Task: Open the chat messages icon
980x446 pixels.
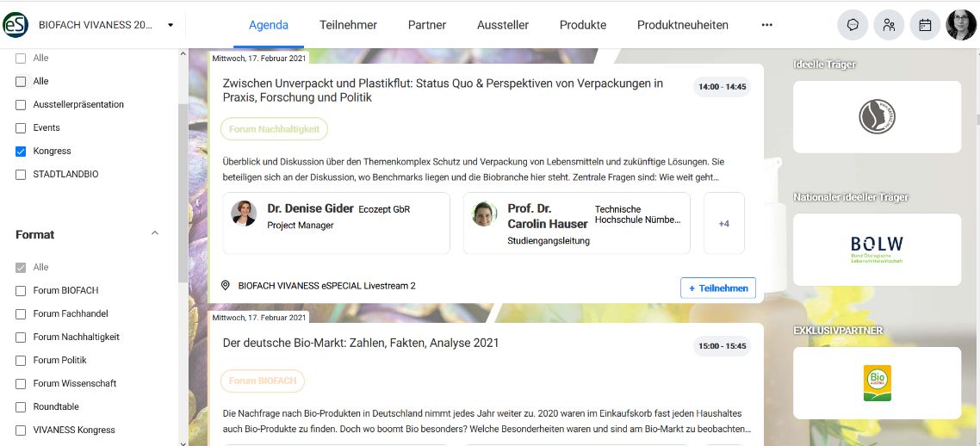Action: pyautogui.click(x=853, y=25)
